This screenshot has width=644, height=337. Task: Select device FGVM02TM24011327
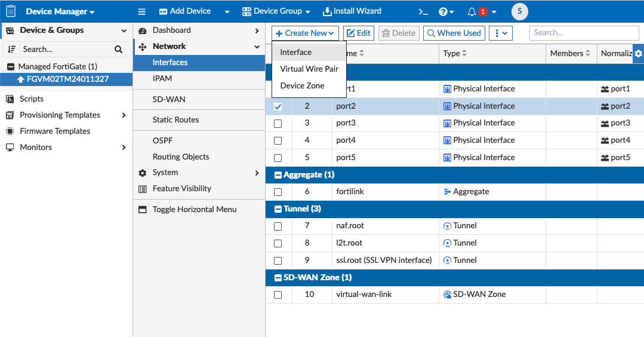pos(66,79)
